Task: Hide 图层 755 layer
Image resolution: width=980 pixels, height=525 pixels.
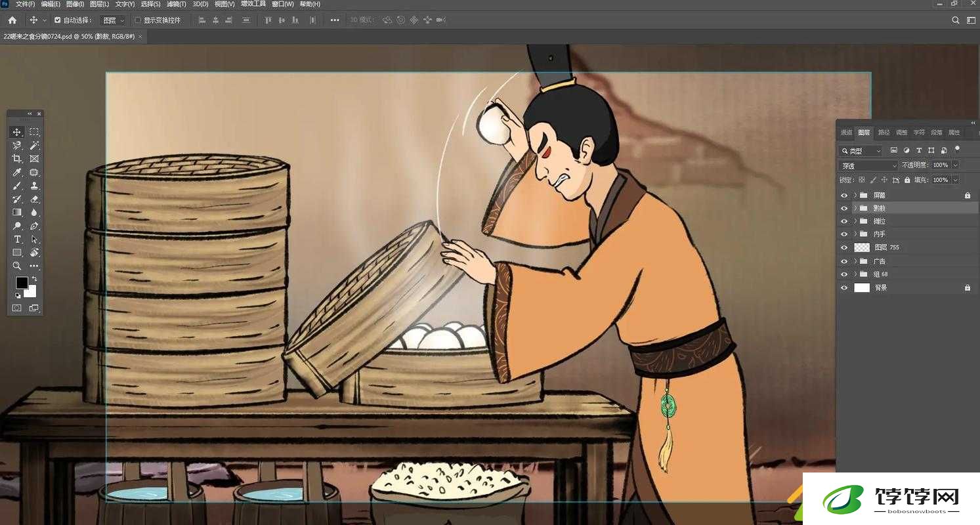Action: (844, 247)
